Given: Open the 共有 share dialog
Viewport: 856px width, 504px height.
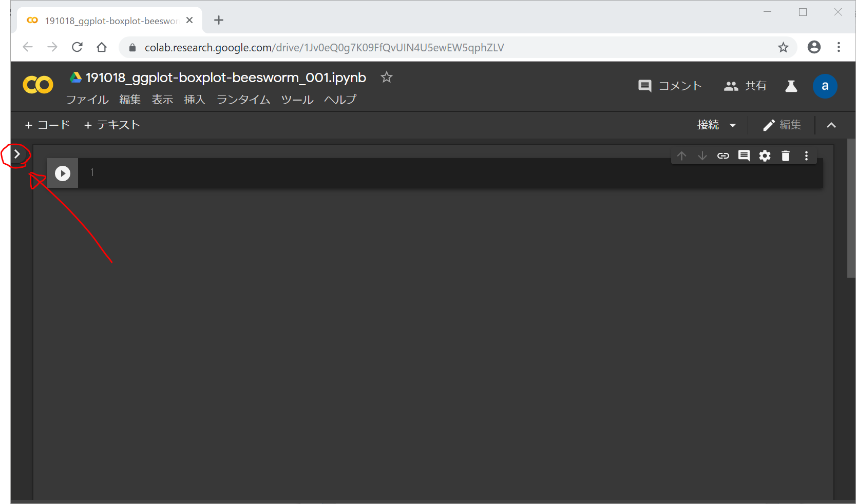Looking at the screenshot, I should coord(745,86).
